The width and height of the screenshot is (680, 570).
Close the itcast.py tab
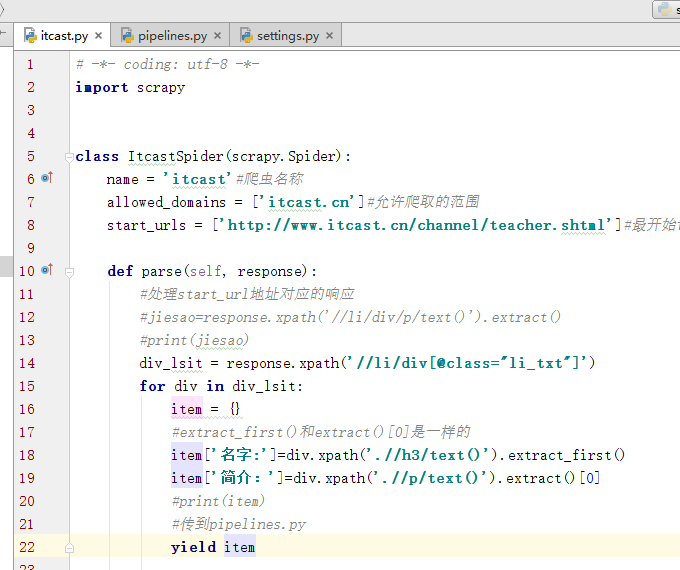coord(98,36)
